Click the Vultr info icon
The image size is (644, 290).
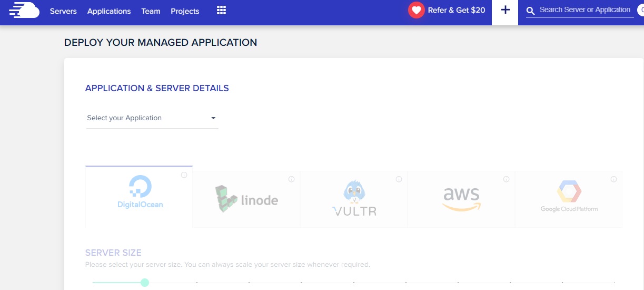click(x=399, y=179)
